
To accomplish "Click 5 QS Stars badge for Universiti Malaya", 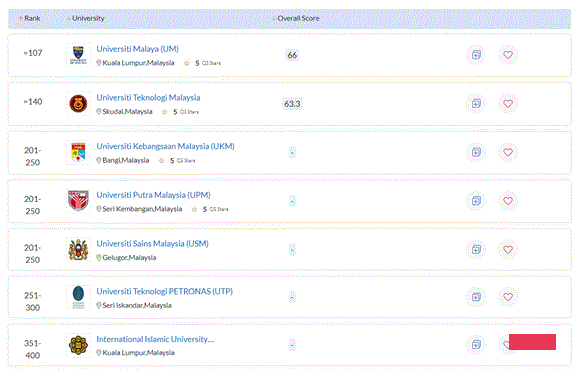I will [202, 63].
